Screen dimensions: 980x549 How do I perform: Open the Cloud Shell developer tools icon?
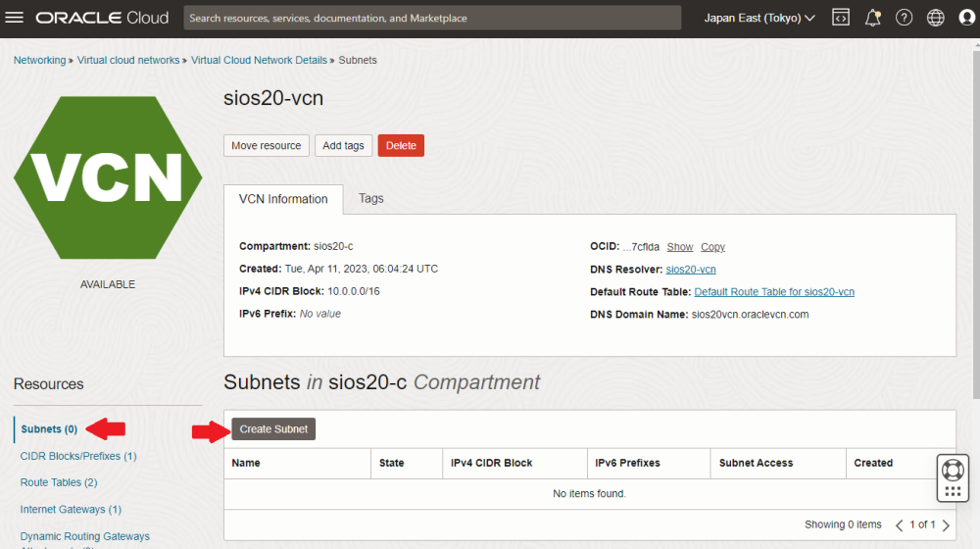coord(841,18)
